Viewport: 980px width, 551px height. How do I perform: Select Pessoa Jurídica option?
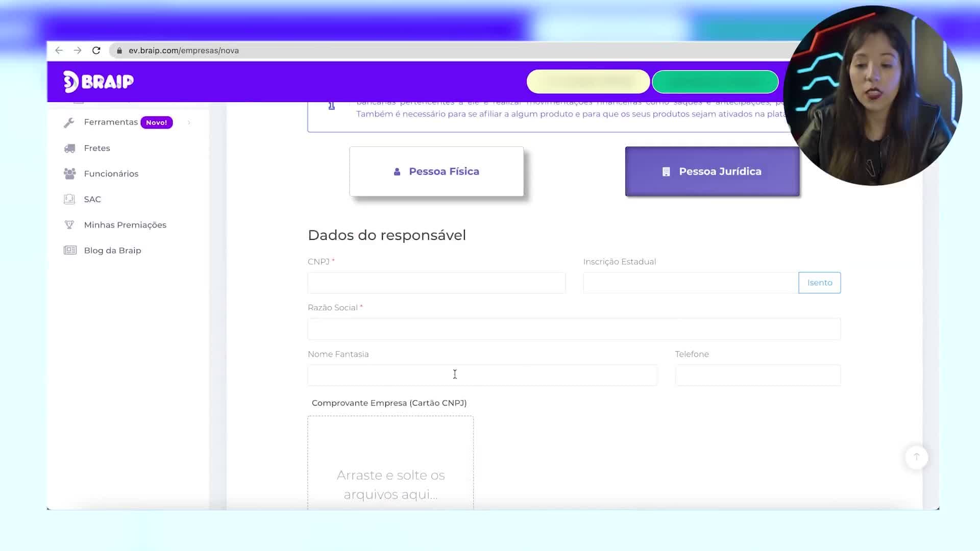tap(712, 171)
